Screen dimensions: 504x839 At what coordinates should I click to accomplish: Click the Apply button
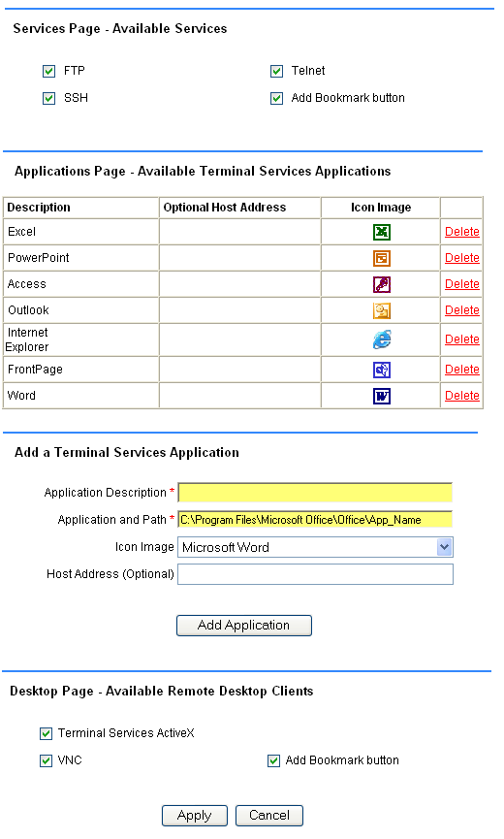click(195, 816)
